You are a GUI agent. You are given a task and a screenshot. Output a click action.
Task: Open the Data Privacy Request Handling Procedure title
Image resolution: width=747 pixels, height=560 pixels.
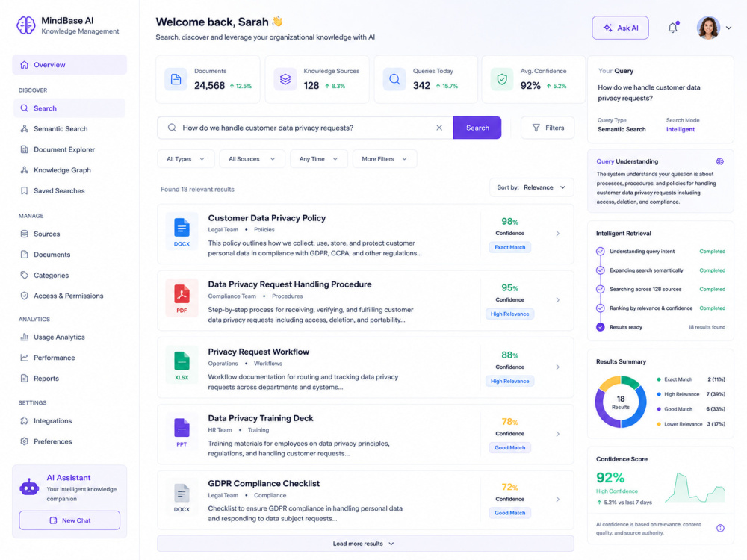[290, 284]
